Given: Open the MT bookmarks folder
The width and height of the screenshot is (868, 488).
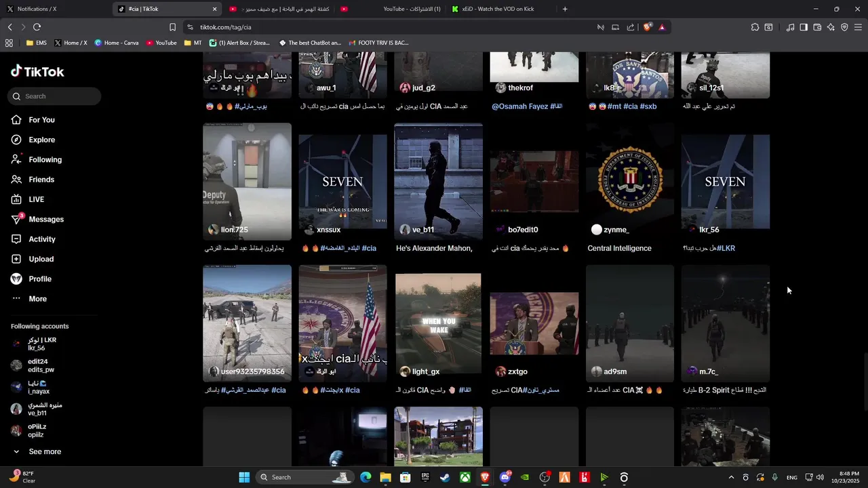Looking at the screenshot, I should click(x=193, y=43).
